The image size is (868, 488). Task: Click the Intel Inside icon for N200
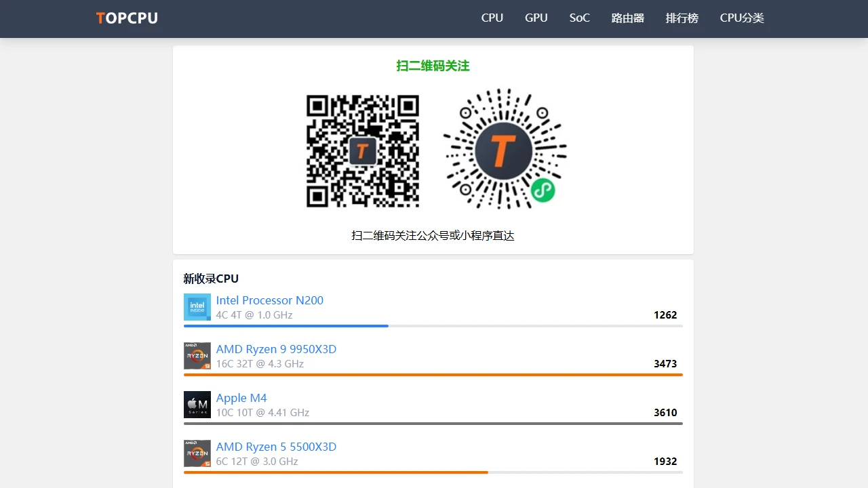[197, 307]
